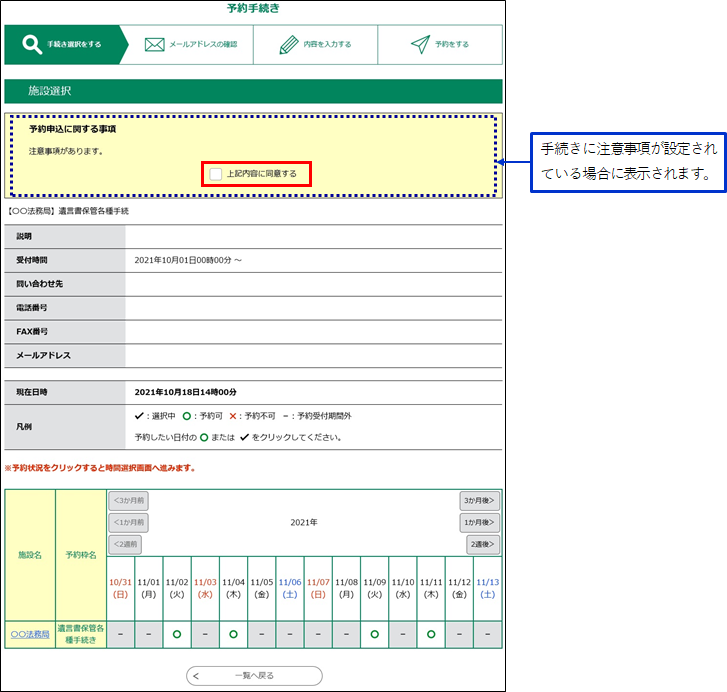The height and width of the screenshot is (692, 727).
Task: Click the envelope icon for メールアドレスの確認
Action: point(154,45)
